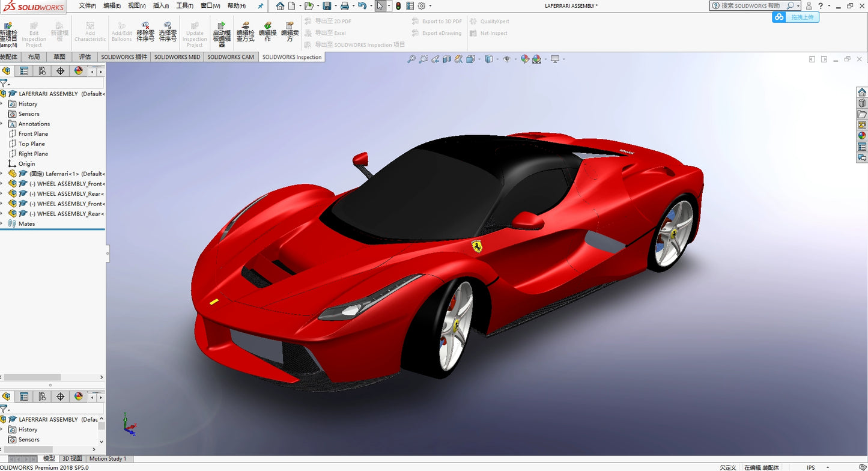Click the edit operations button
The width and height of the screenshot is (868, 471).
coord(268,32)
